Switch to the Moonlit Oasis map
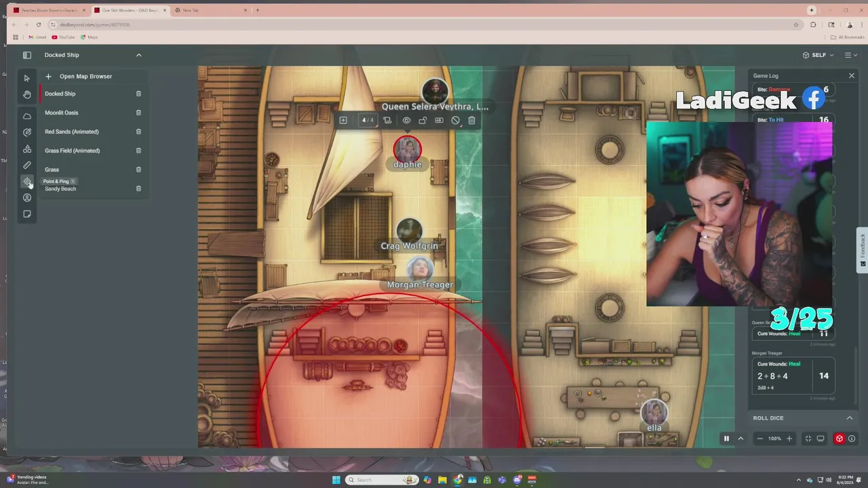Image resolution: width=868 pixels, height=488 pixels. (62, 113)
